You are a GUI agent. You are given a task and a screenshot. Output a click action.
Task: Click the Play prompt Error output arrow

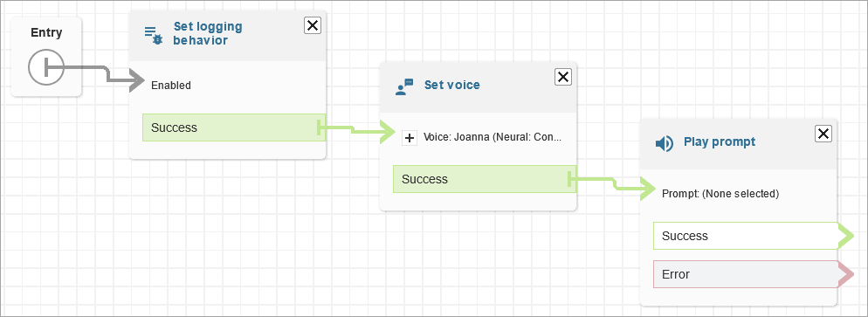pos(846,274)
